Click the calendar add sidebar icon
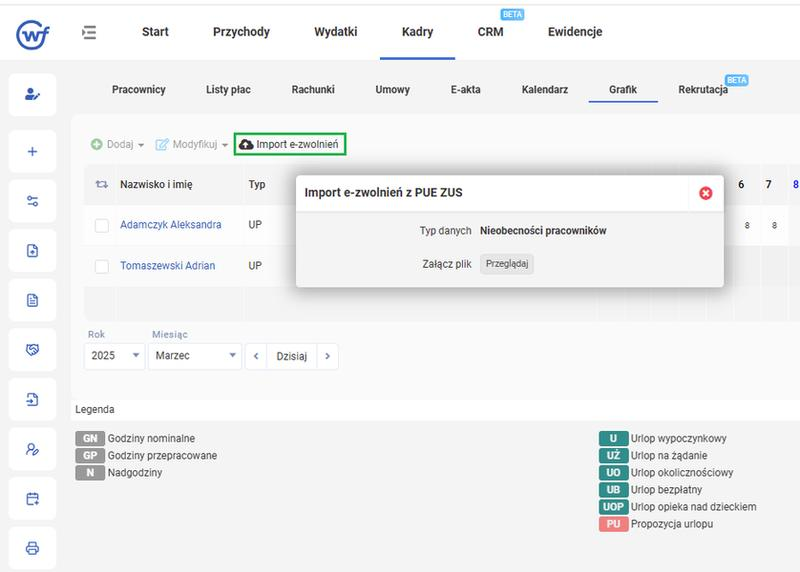Image resolution: width=800 pixels, height=572 pixels. 32,499
